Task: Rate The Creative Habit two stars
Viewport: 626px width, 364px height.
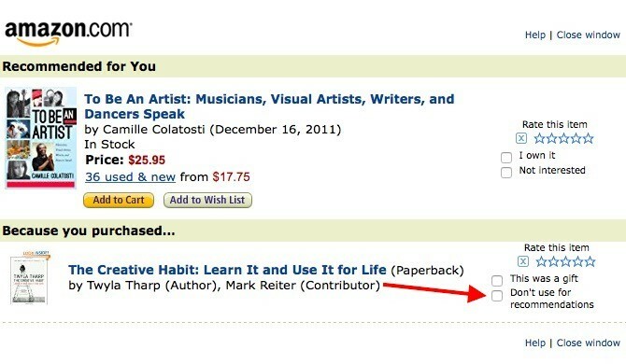Action: tap(553, 261)
